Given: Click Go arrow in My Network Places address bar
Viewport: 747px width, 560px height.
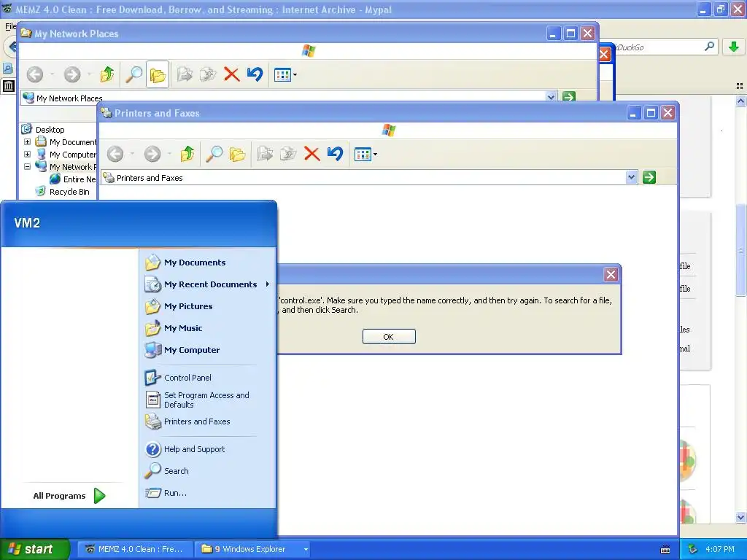Looking at the screenshot, I should tap(569, 97).
